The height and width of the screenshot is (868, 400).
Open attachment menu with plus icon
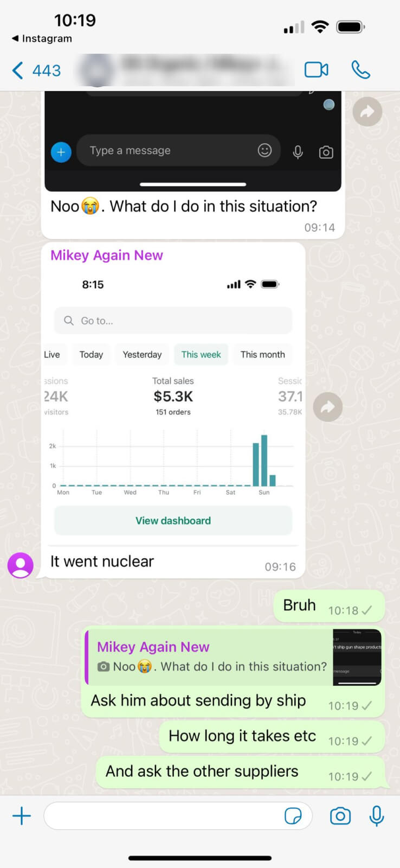click(x=22, y=816)
